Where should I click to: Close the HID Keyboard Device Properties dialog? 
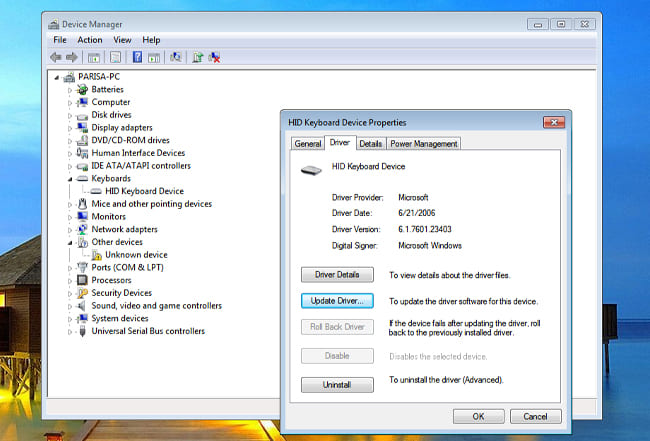pos(554,122)
